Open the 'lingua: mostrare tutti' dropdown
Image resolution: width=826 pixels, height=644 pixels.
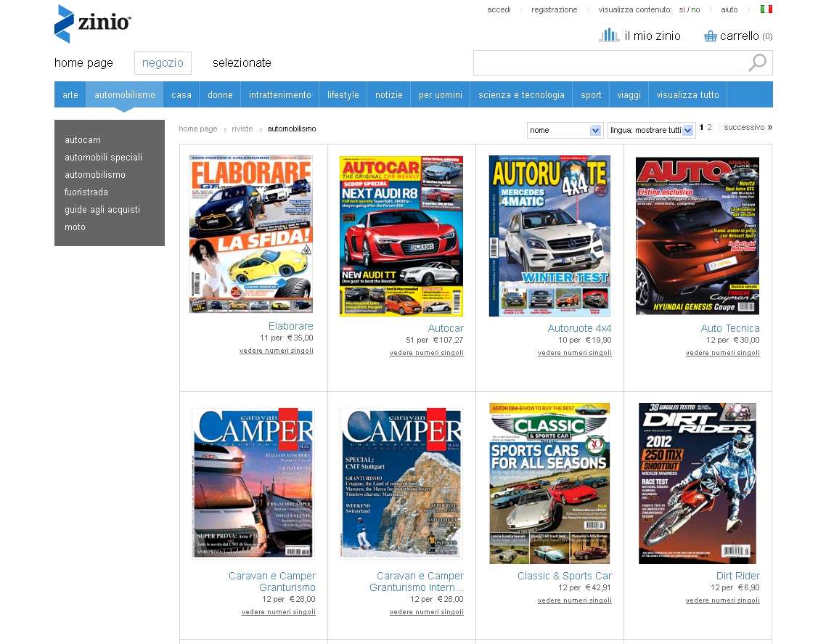(651, 130)
